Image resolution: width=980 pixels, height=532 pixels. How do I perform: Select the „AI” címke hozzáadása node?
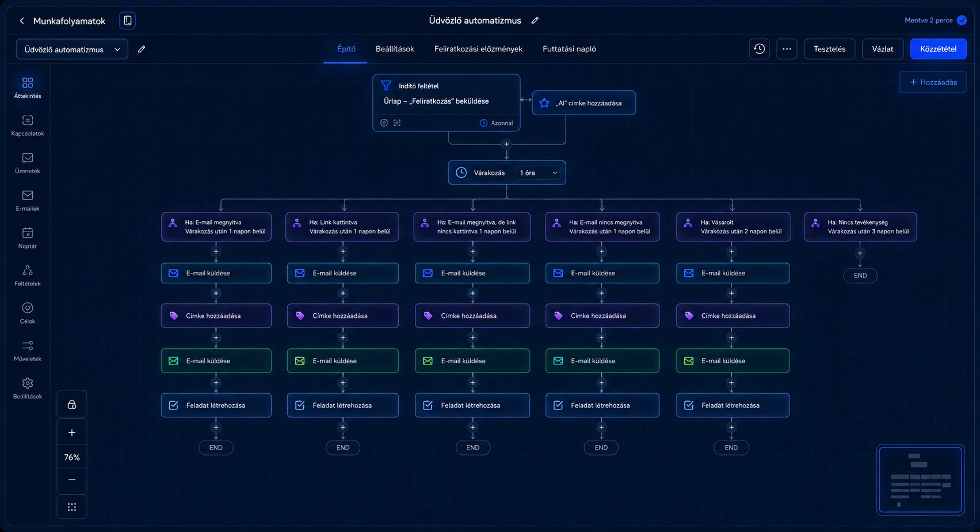584,103
